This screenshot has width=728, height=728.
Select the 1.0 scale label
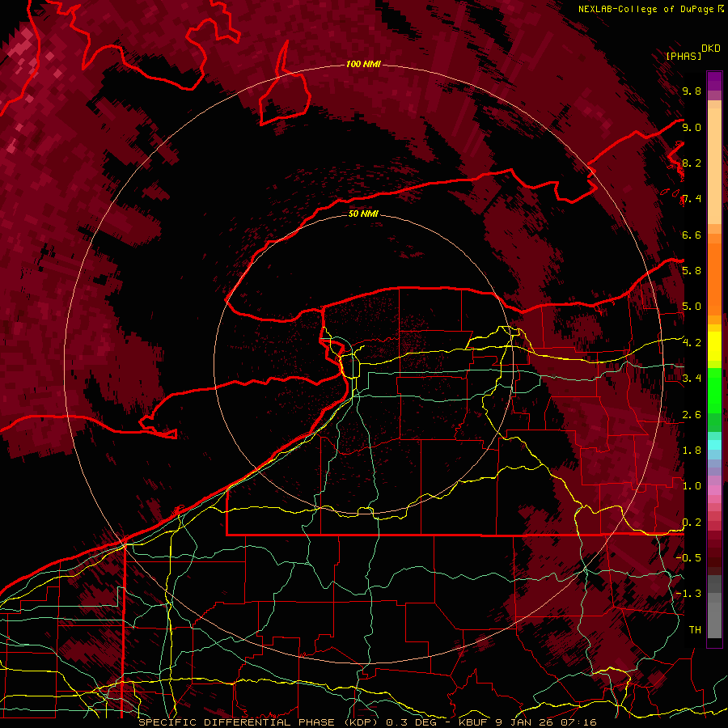point(692,486)
